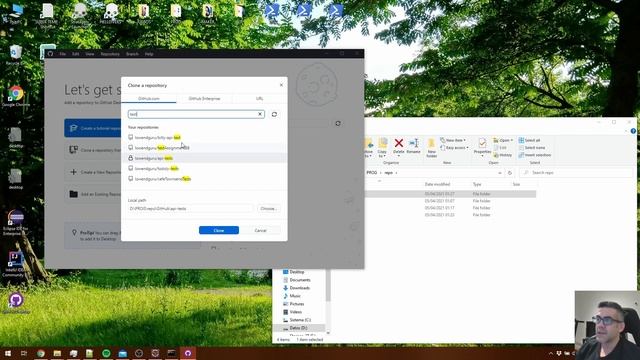Open the URL tab in clone dialog

pyautogui.click(x=260, y=99)
